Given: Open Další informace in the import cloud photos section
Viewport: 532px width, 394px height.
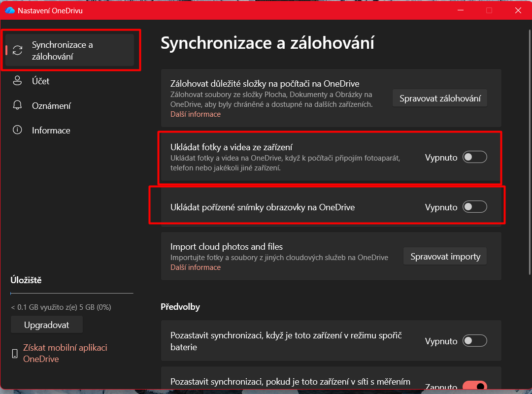Looking at the screenshot, I should (195, 267).
